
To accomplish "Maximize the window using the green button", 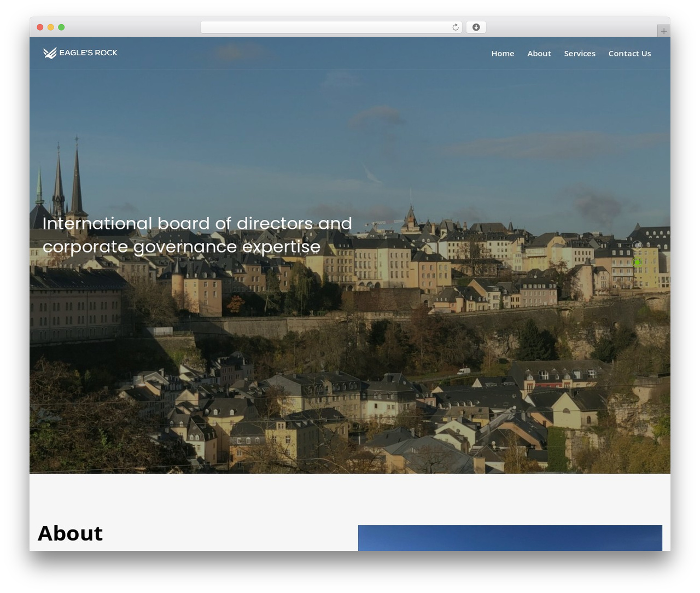I will point(61,27).
